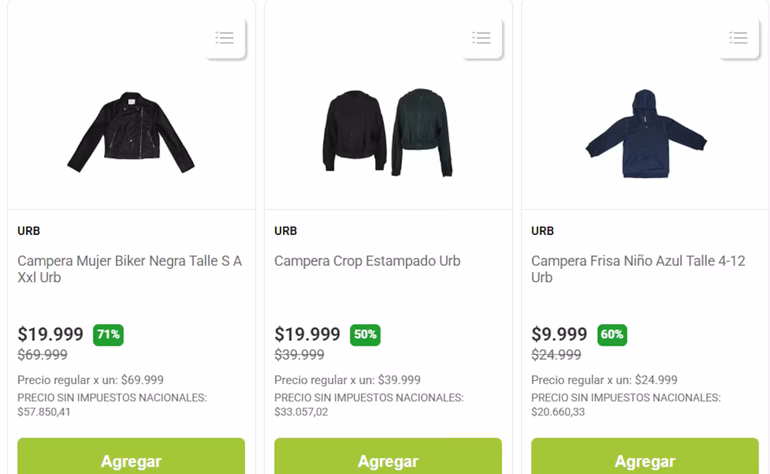The width and height of the screenshot is (770, 474).
Task: Open Campera Mujer Biker Negra product title
Action: [x=130, y=269]
